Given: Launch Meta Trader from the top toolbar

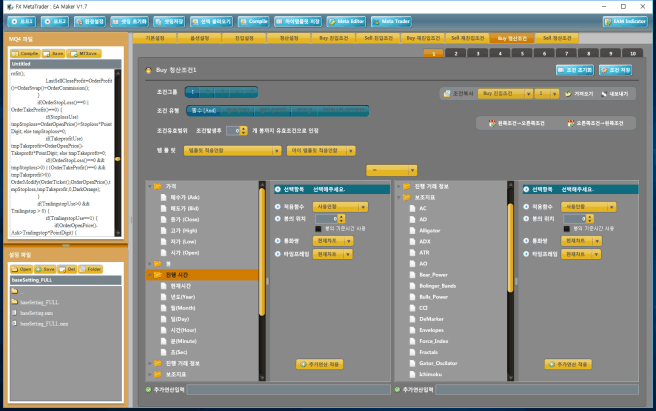Looking at the screenshot, I should click(397, 20).
